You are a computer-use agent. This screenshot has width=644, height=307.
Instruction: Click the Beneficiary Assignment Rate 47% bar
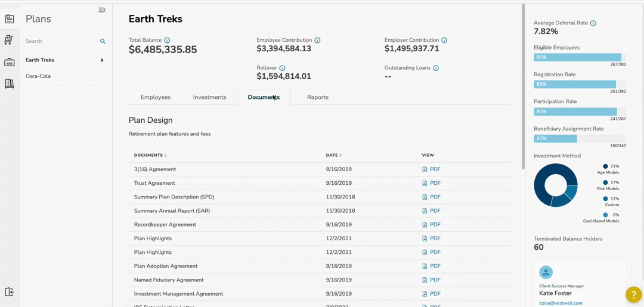coord(580,139)
